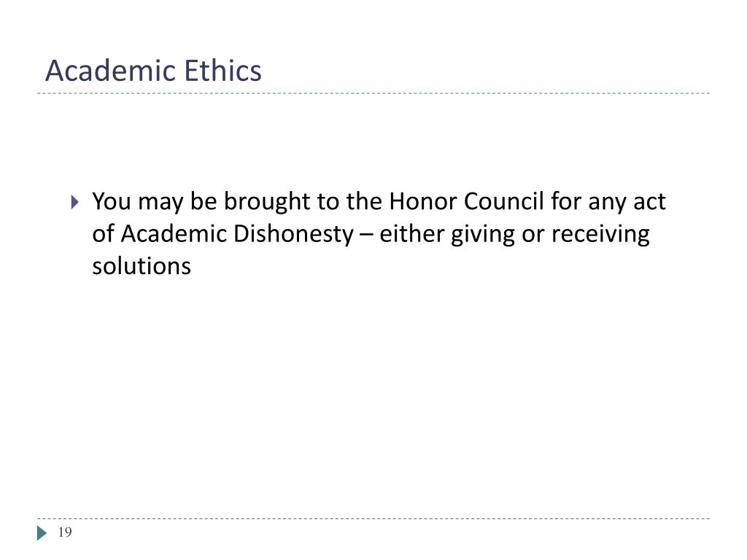This screenshot has width=747, height=560.
Task: Click the word "giving" in the bullet
Action: (483, 234)
